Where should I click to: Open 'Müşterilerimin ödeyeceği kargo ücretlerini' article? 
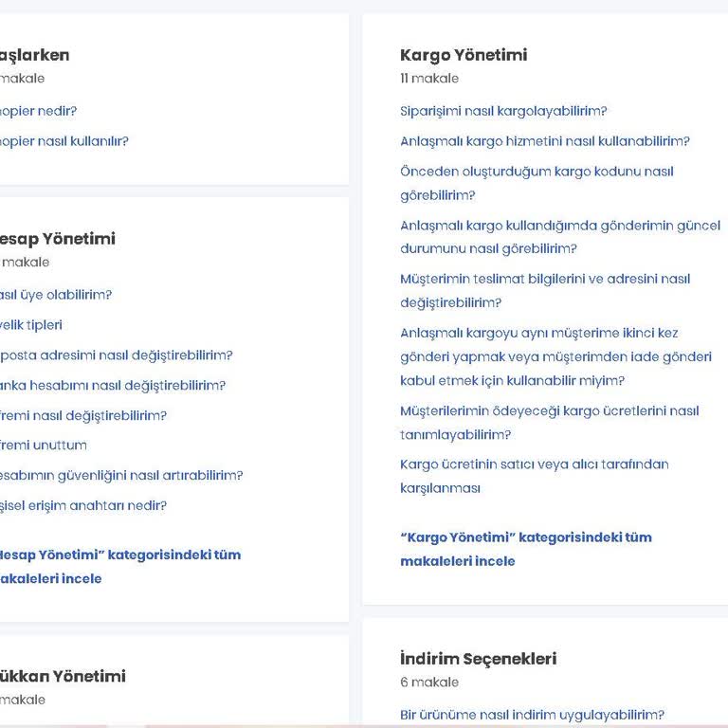coord(549,423)
